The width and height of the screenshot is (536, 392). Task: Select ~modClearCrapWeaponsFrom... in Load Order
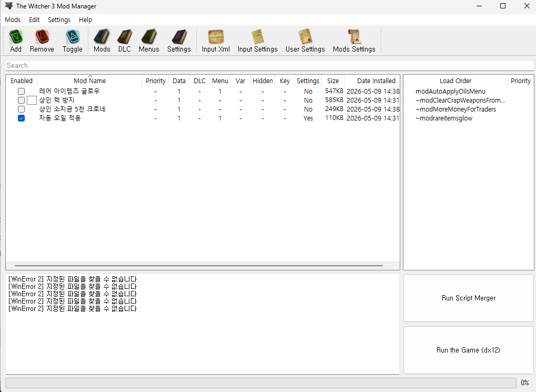[460, 100]
